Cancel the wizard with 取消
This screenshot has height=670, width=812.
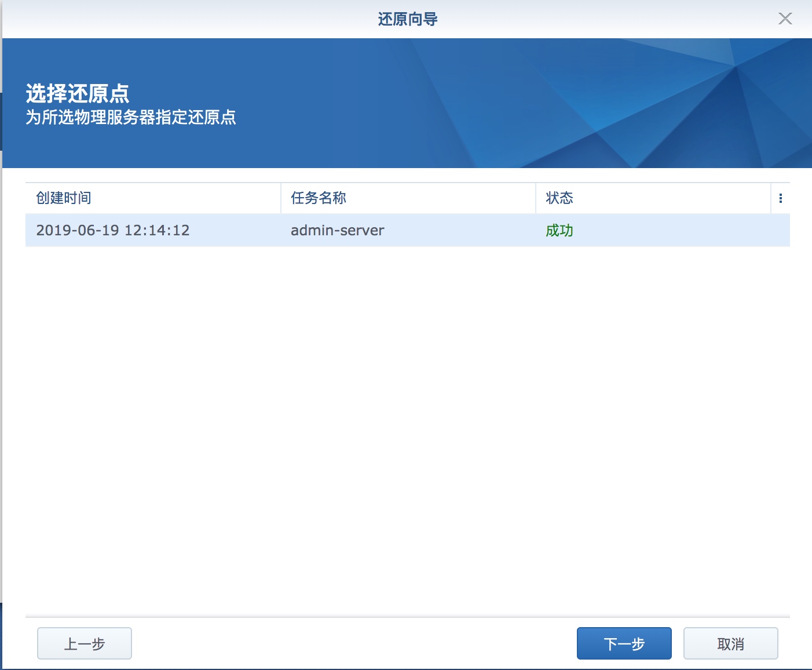point(731,643)
